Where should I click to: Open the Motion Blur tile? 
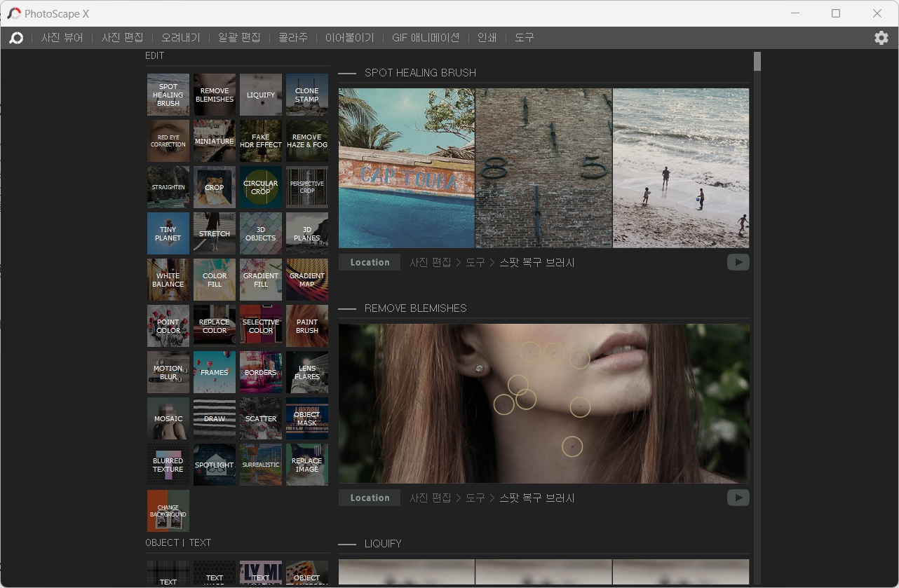168,372
